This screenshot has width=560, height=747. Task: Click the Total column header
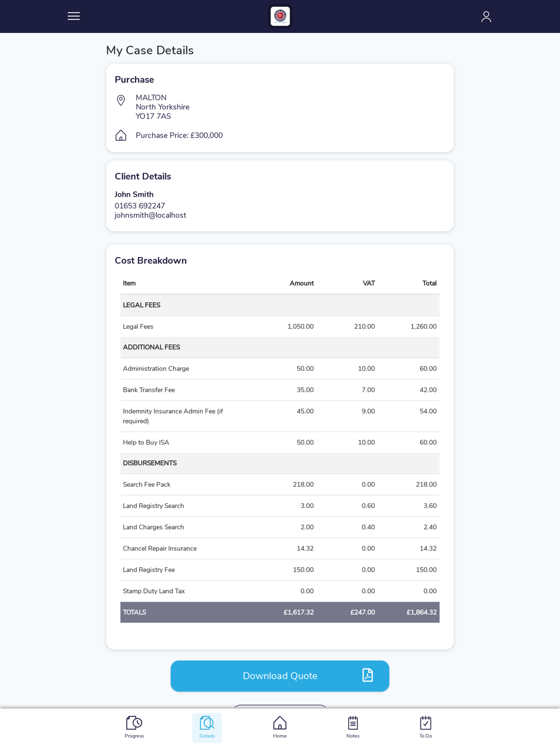coord(430,283)
